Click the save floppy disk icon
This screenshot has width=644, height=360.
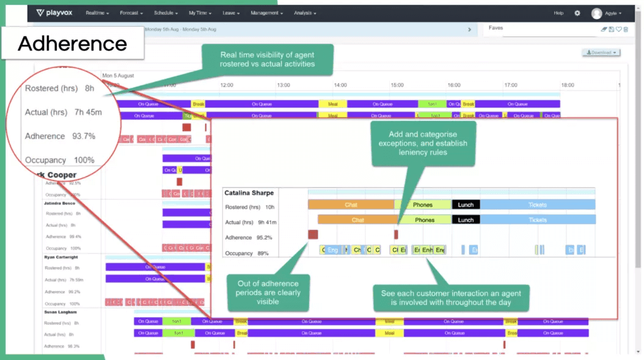[x=611, y=29]
